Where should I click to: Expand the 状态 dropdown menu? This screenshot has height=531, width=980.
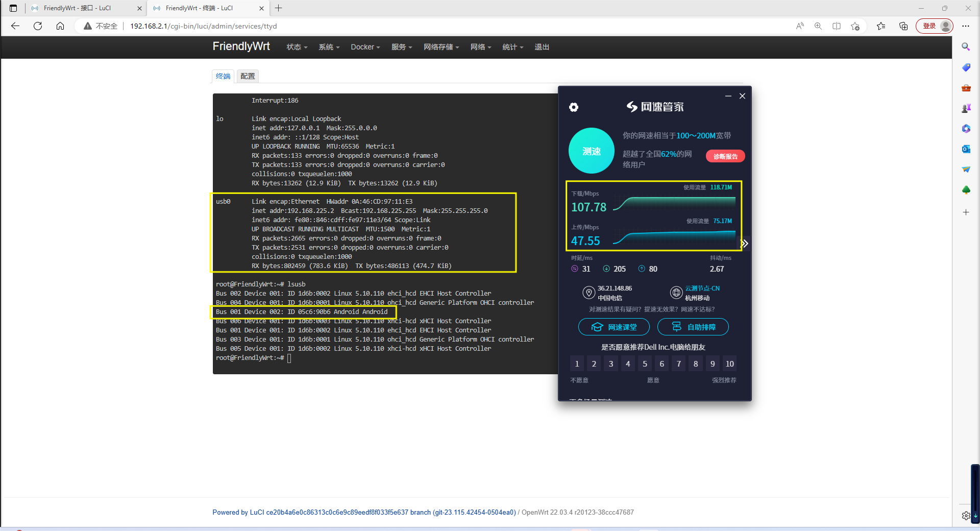click(x=297, y=47)
